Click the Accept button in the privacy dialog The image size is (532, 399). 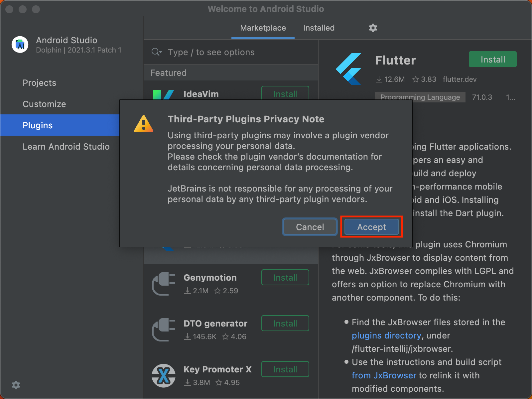[371, 227]
